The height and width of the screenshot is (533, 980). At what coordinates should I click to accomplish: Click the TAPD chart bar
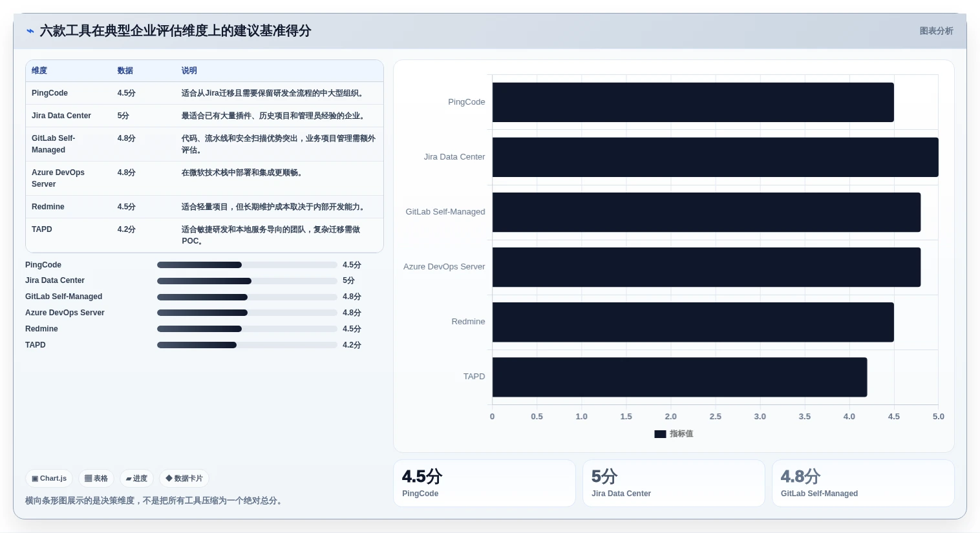click(679, 377)
